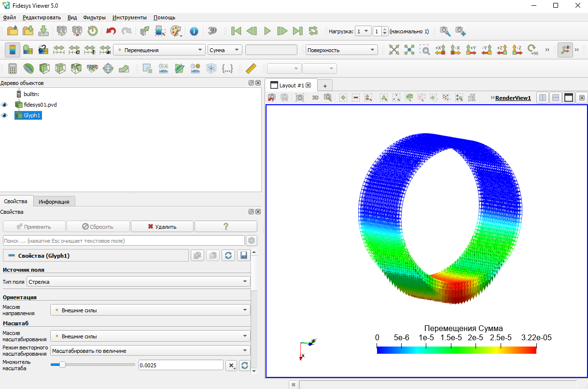Click Select points on surface icon
The height and width of the screenshot is (389, 588).
396,97
